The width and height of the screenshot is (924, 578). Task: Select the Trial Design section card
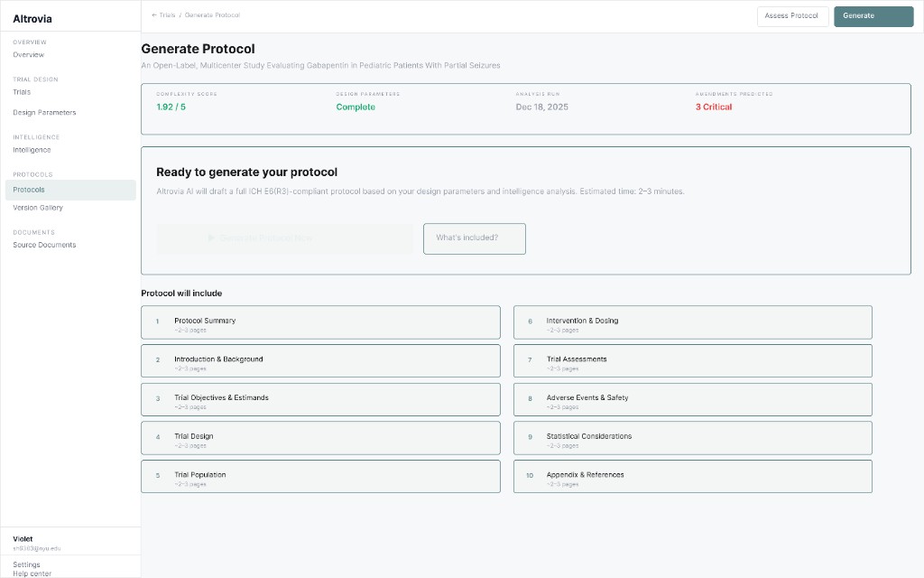[x=320, y=437]
